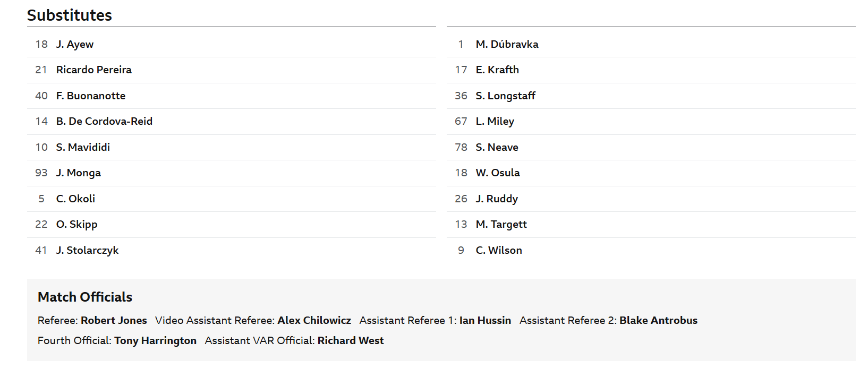Click J. Stolarczyk substitute entry

click(232, 250)
